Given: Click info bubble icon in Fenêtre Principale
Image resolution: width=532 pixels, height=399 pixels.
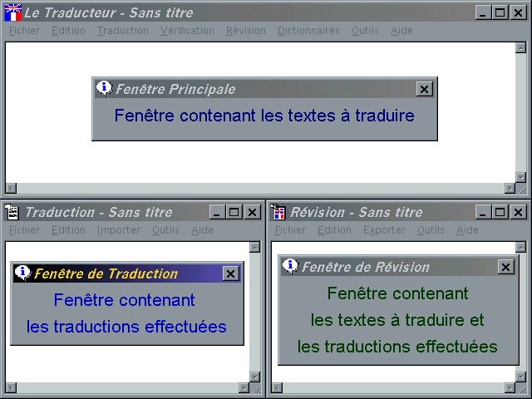Looking at the screenshot, I should click(104, 89).
